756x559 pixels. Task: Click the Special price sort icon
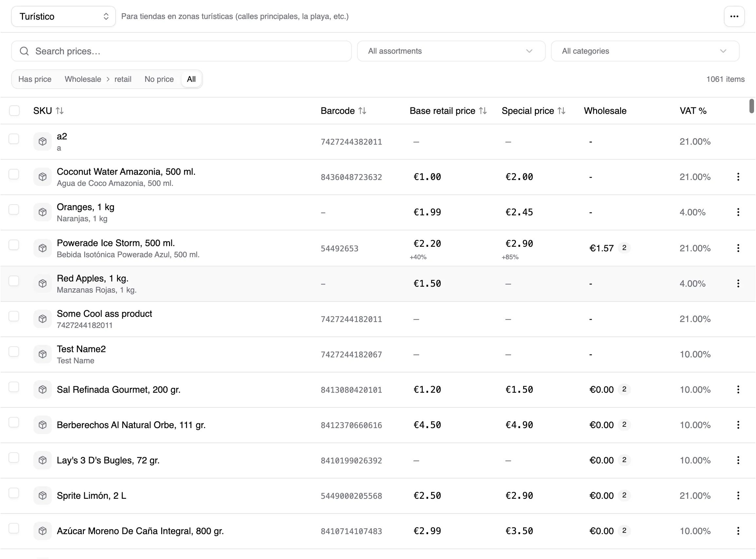tap(561, 111)
